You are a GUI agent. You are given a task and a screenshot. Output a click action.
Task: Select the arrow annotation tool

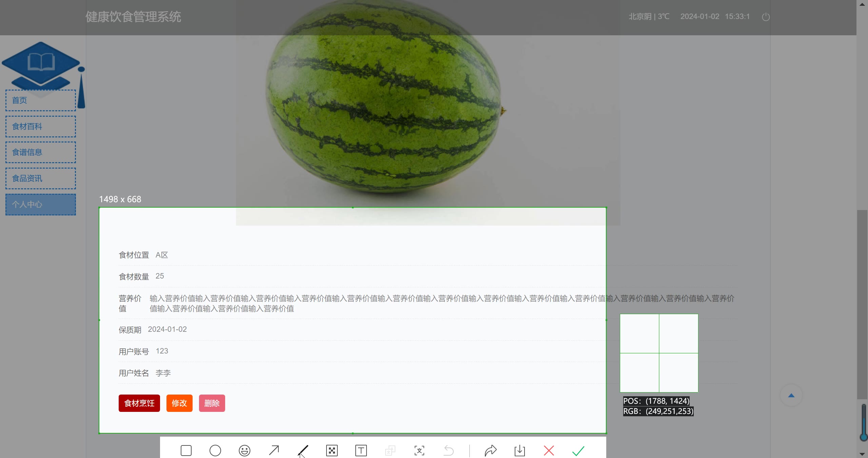(274, 451)
